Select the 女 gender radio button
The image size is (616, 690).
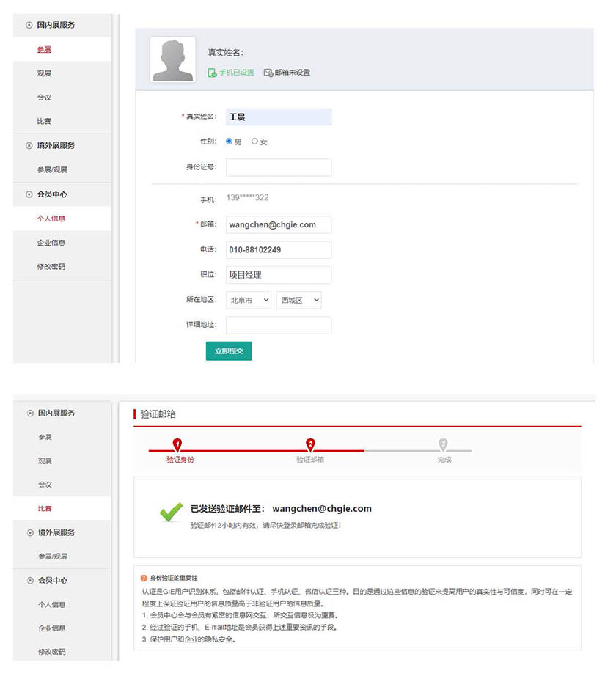[254, 142]
